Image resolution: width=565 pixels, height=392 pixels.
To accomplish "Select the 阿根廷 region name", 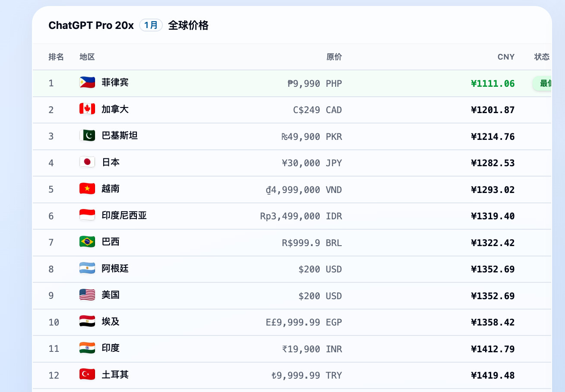I will click(x=115, y=269).
